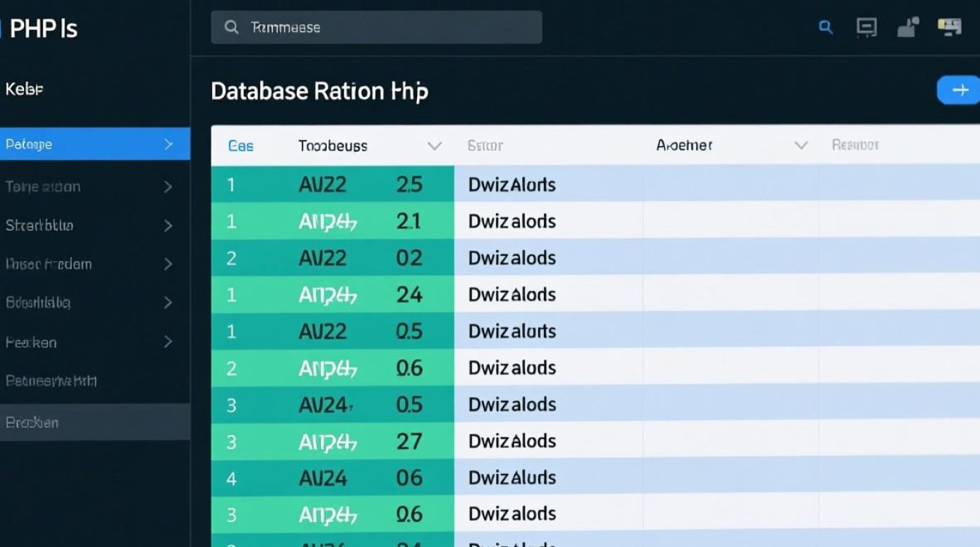Select the Pracken item in sidebar

click(x=32, y=422)
